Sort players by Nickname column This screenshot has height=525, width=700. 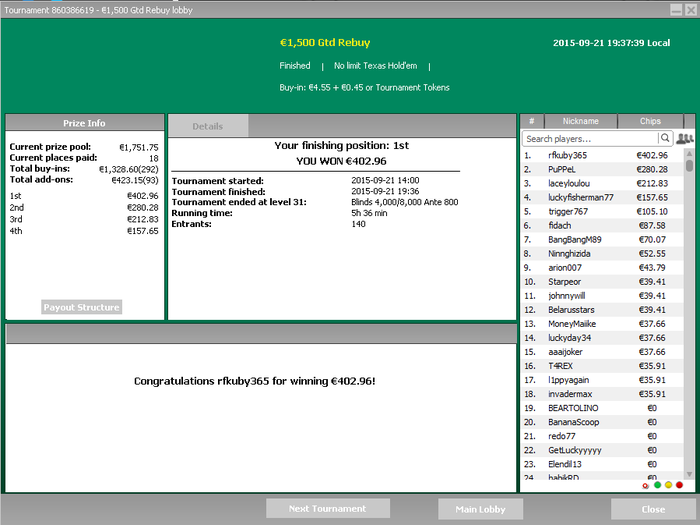click(581, 121)
